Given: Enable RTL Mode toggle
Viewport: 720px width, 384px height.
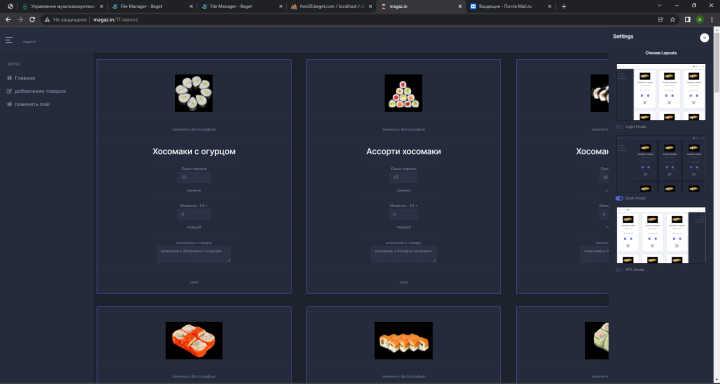Looking at the screenshot, I should point(619,270).
